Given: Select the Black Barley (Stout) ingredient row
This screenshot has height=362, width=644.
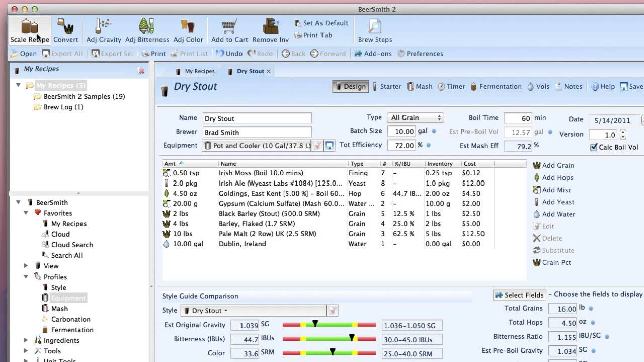Looking at the screenshot, I should point(328,214).
